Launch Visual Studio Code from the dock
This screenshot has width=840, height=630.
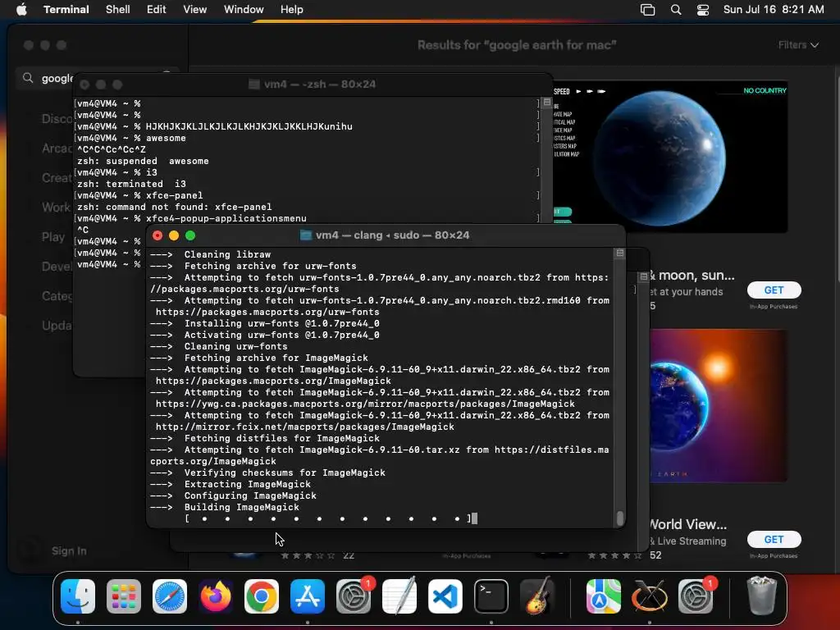pyautogui.click(x=445, y=596)
